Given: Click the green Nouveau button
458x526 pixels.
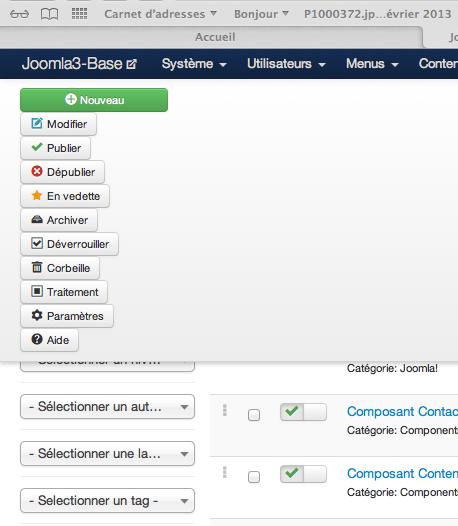Looking at the screenshot, I should (x=94, y=100).
